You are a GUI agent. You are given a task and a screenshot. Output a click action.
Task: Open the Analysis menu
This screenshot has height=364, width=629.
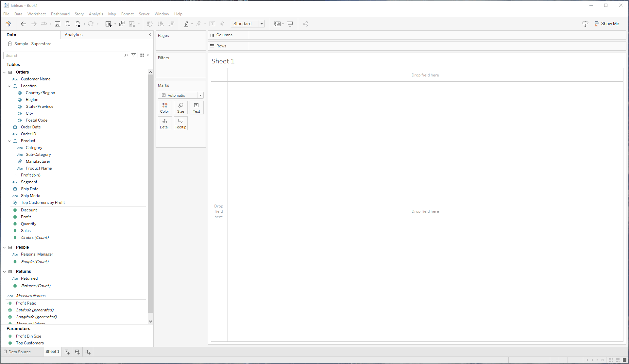click(96, 14)
